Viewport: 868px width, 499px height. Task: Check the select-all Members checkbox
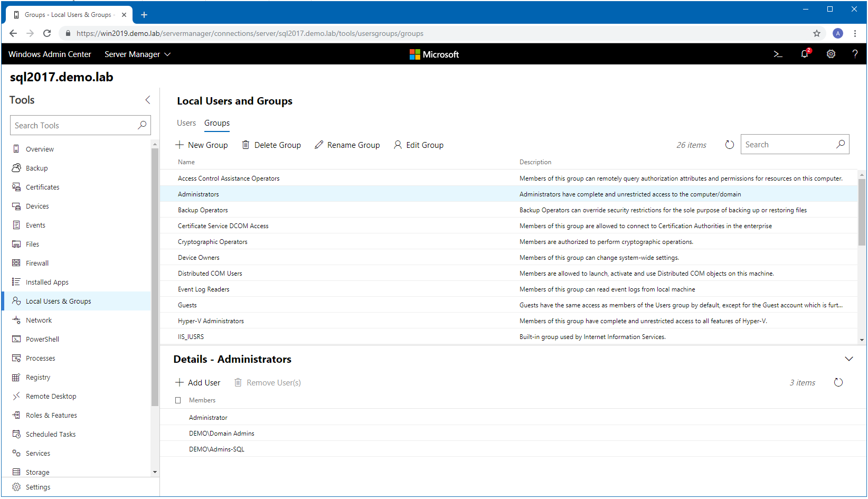point(178,400)
